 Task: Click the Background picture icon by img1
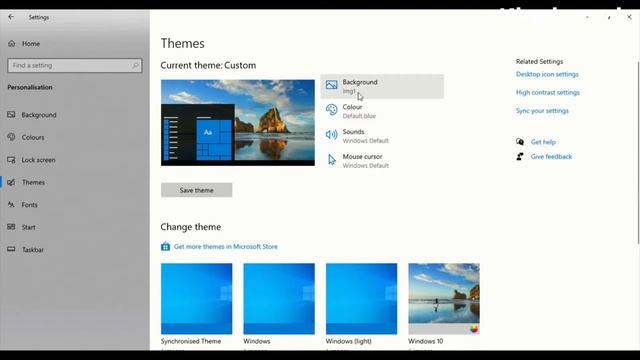pyautogui.click(x=331, y=84)
